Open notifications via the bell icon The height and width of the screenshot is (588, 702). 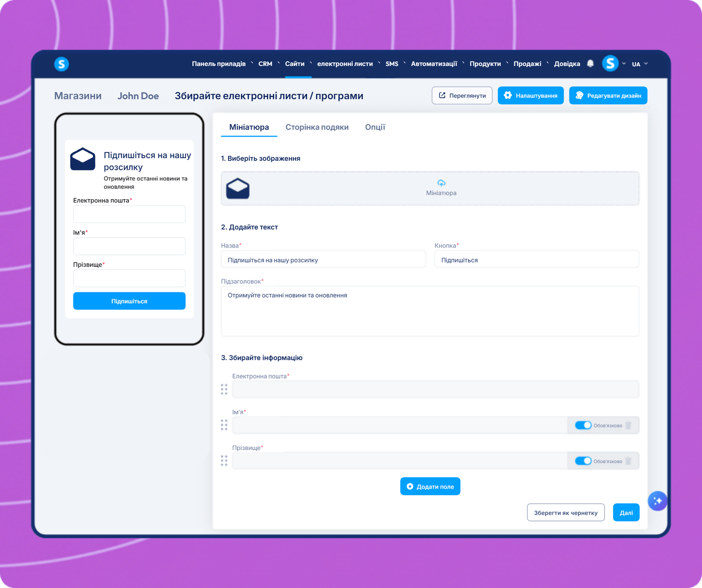click(x=590, y=64)
